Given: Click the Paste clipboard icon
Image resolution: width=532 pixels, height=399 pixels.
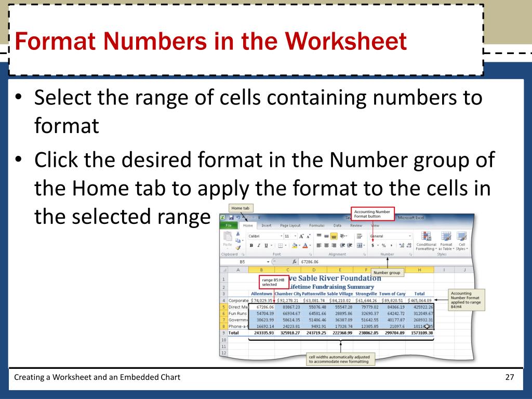Looking at the screenshot, I should pyautogui.click(x=228, y=236).
